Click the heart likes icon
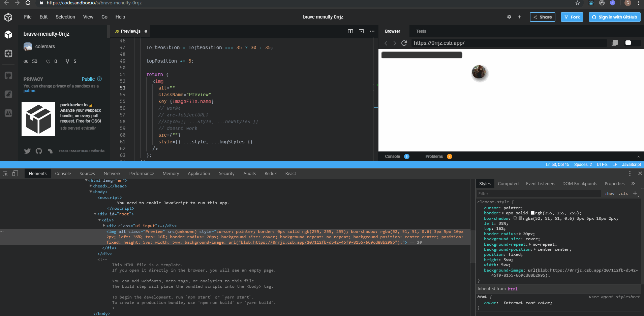The height and width of the screenshot is (316, 644). tap(48, 62)
